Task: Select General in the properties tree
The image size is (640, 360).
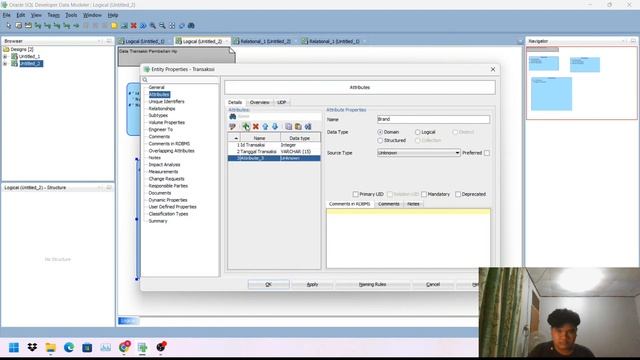Action: pos(156,87)
